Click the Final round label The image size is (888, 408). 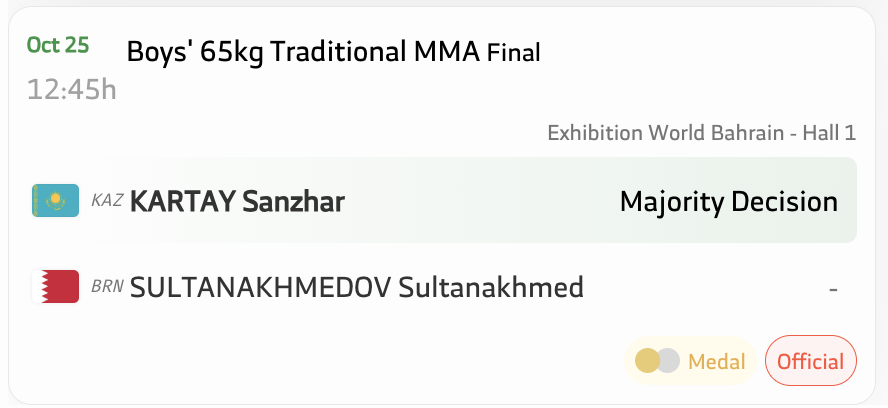pos(514,52)
